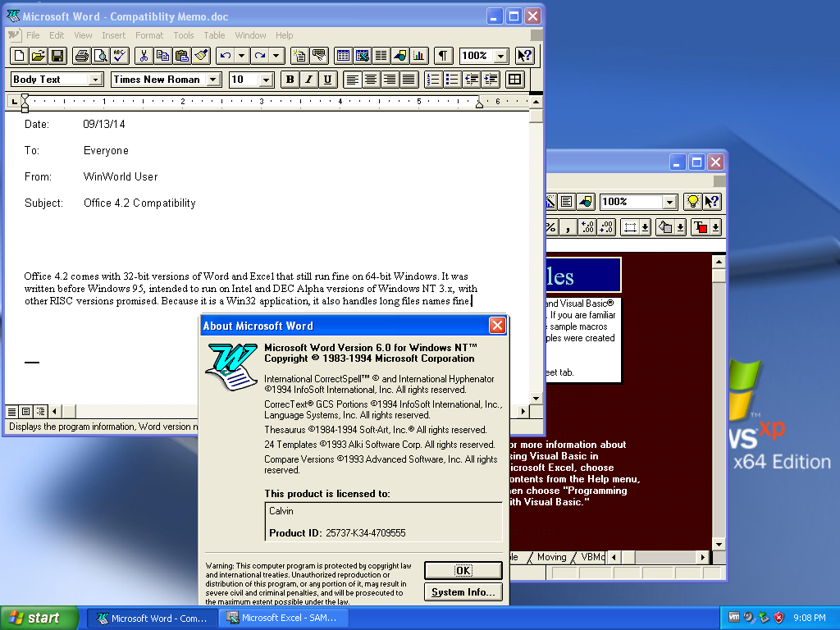The width and height of the screenshot is (840, 630).
Task: Click the Columns layout icon
Action: 381,55
